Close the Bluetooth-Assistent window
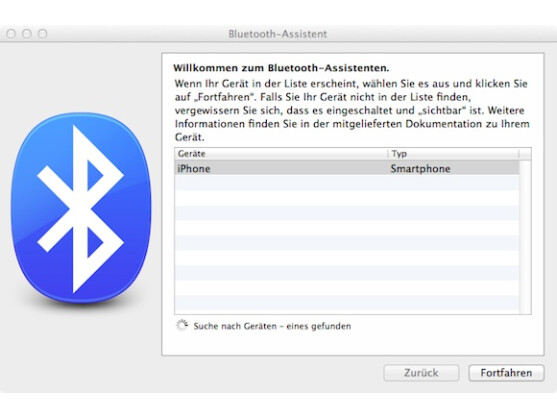Screen dimensions: 557x418 click(x=11, y=34)
